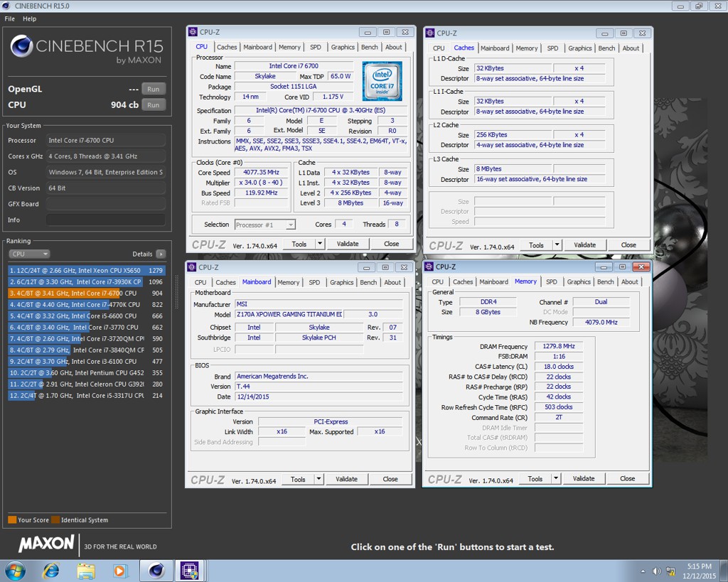Select highlighted ranking row i7-6700 CPU
Viewport: 728px width, 582px height.
[86, 293]
